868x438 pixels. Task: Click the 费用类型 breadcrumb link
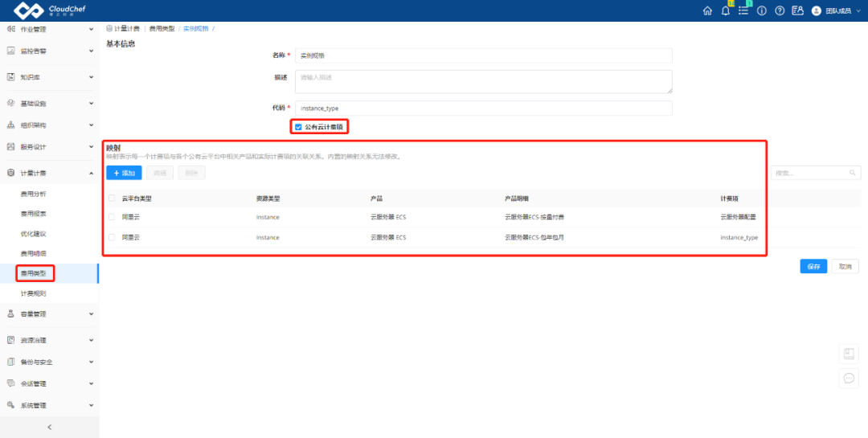pyautogui.click(x=162, y=28)
